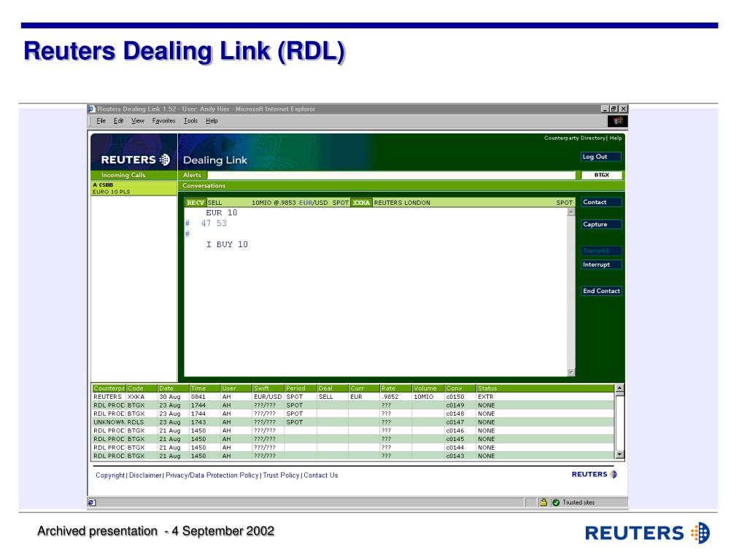This screenshot has height=560, width=747.
Task: Click the IE page icon in title bar
Action: click(x=91, y=109)
